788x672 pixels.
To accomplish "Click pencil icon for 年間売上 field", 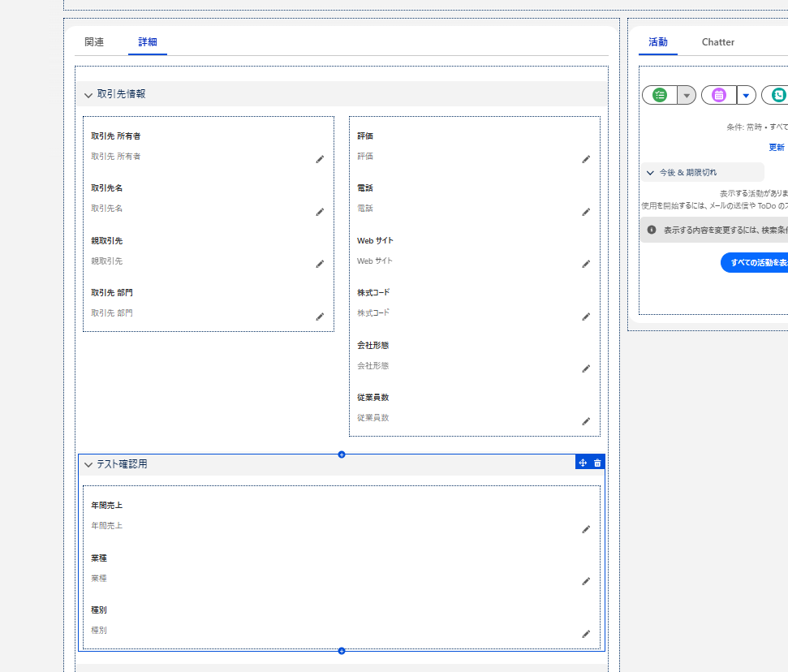I will point(586,529).
